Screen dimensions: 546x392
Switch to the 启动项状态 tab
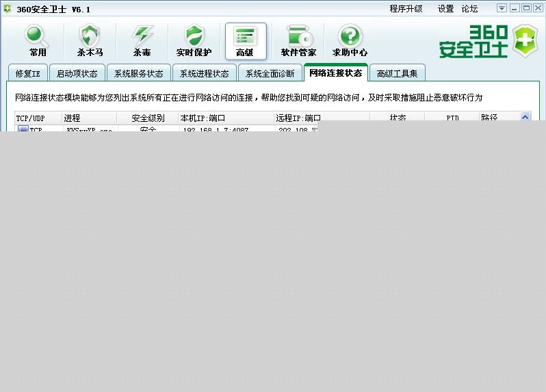(x=77, y=73)
